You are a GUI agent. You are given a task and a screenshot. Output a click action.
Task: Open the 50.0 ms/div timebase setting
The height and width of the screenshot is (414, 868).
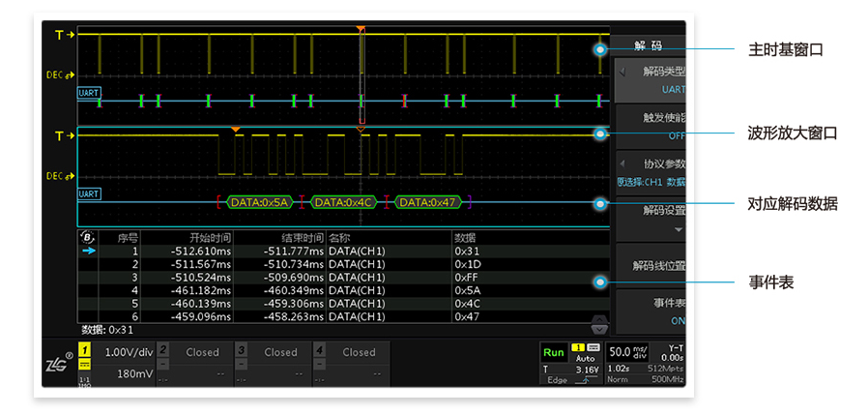coord(626,352)
